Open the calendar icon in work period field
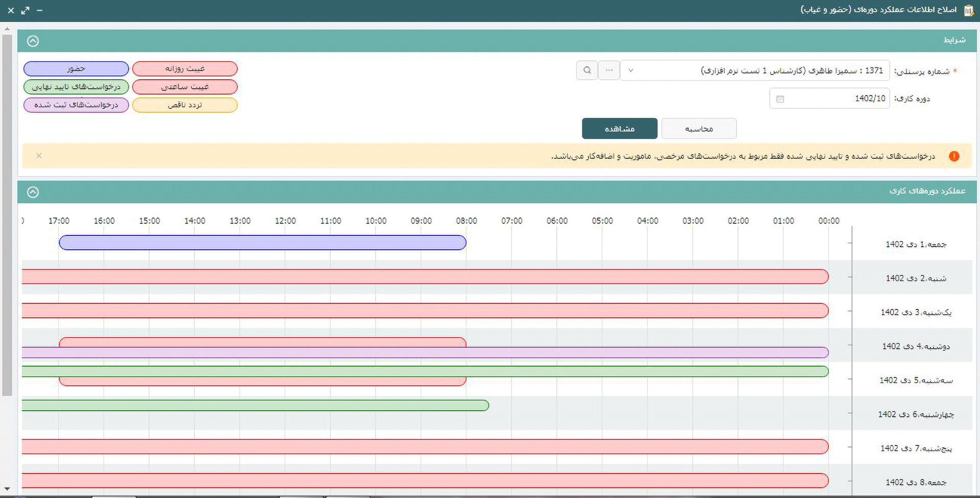The width and height of the screenshot is (980, 498). pyautogui.click(x=780, y=99)
